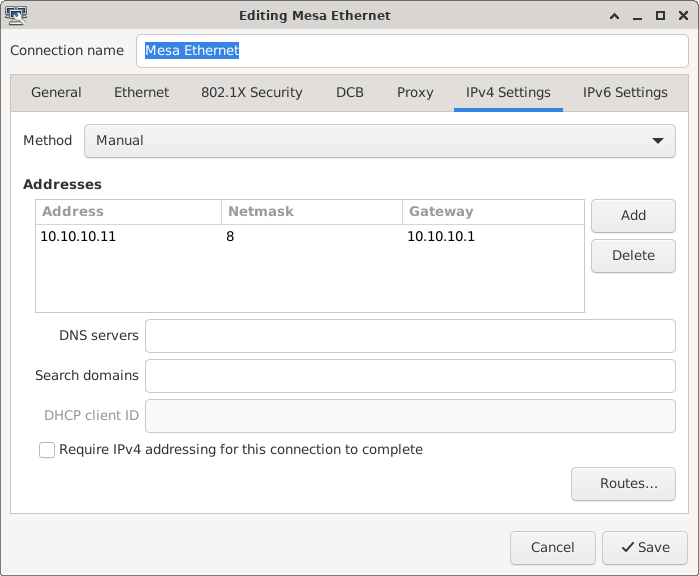This screenshot has height=576, width=699.
Task: Delete the selected address
Action: point(633,256)
